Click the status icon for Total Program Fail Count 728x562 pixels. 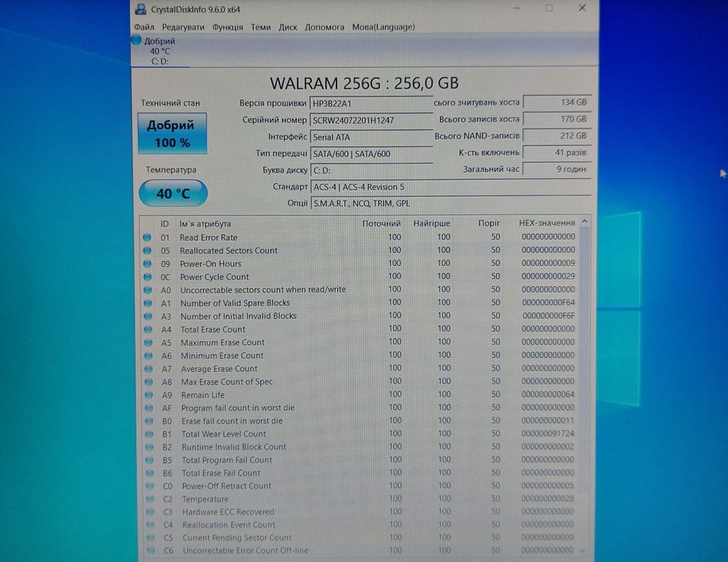149,460
